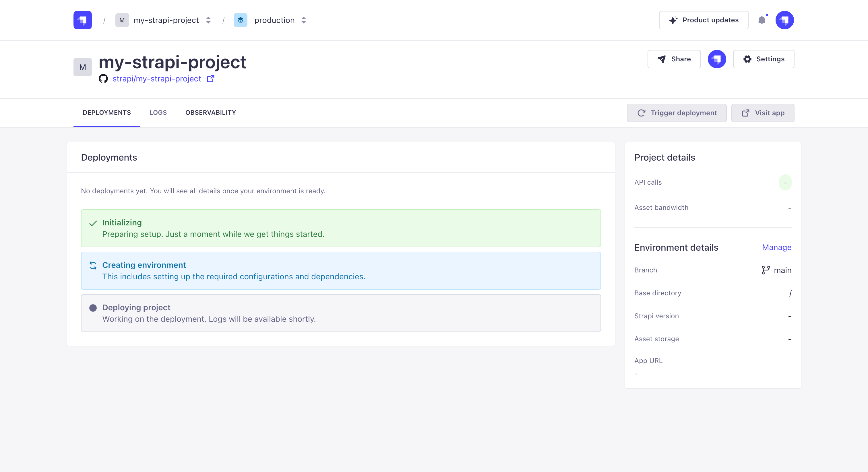Click the refresh icon in Trigger deployment
This screenshot has height=472, width=868.
(x=641, y=113)
